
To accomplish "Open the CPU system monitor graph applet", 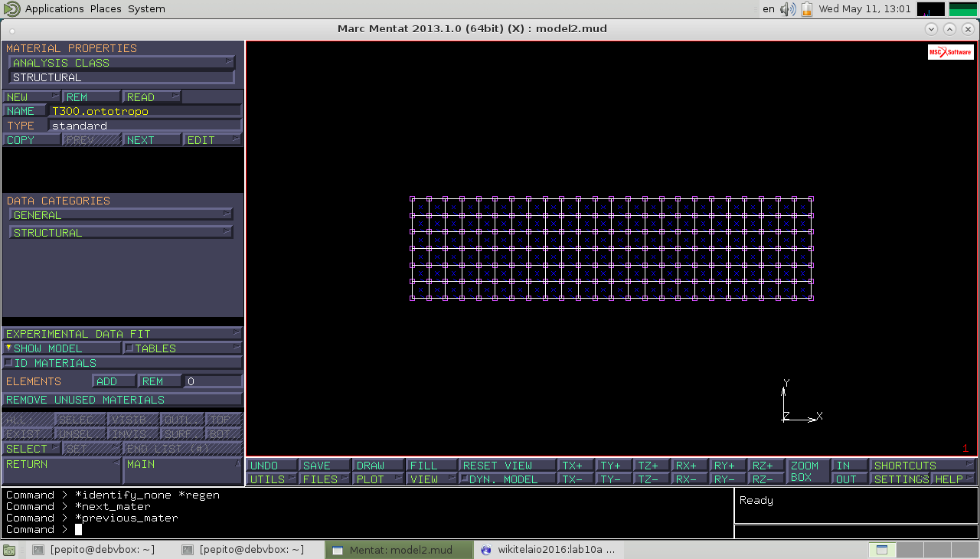I will point(930,9).
